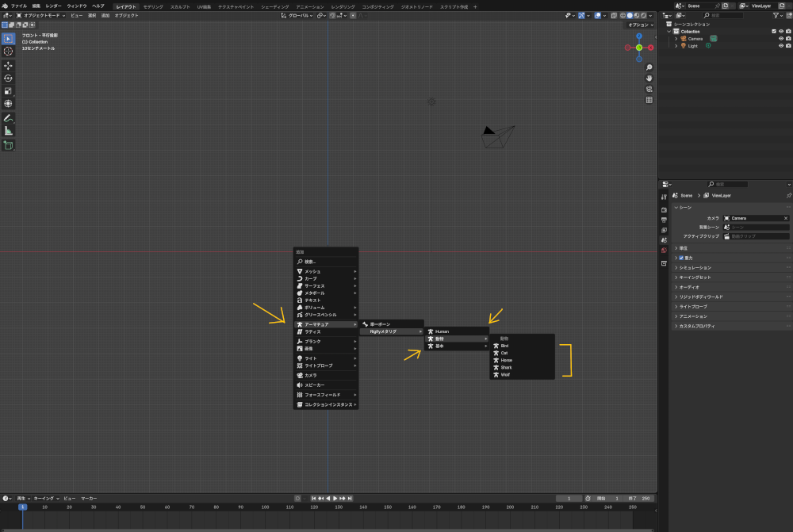Expand the シミュレーション panel
The width and height of the screenshot is (793, 532).
[695, 268]
